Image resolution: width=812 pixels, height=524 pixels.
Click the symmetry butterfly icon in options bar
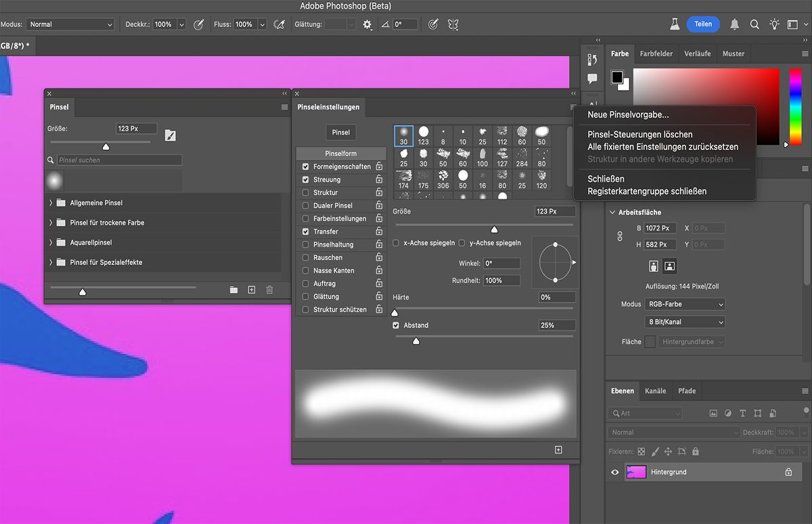pos(453,24)
